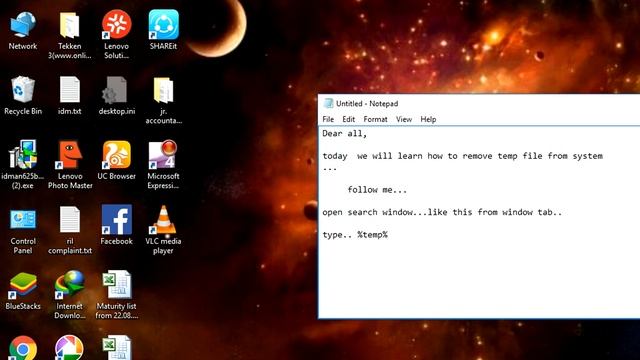The height and width of the screenshot is (360, 640).
Task: Click the 'today we will learn' line
Action: [462, 156]
